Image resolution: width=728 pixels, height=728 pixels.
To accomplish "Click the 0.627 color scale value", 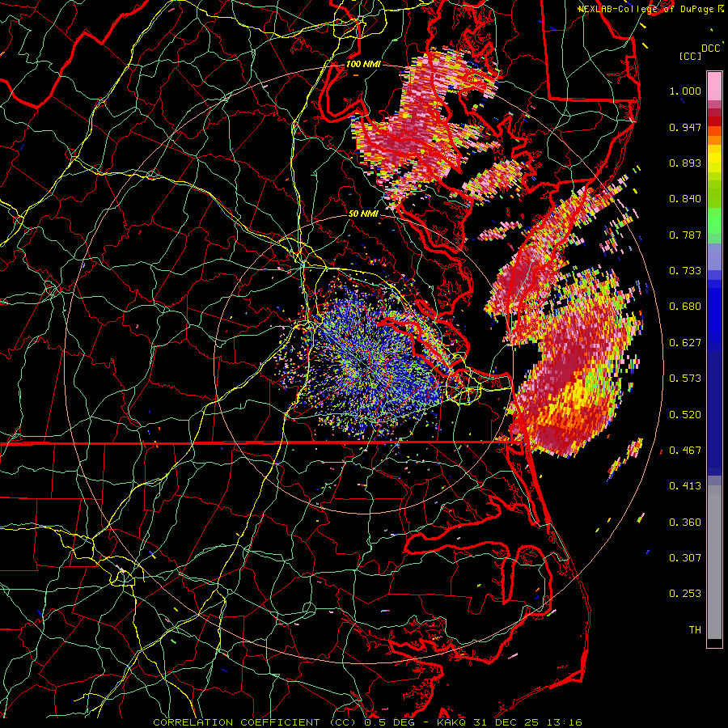I will [685, 343].
